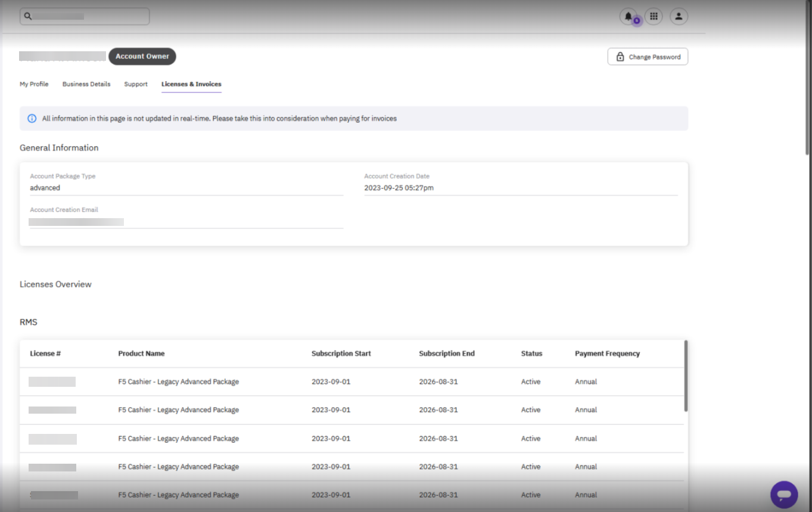The width and height of the screenshot is (812, 512).
Task: Click the License # column header
Action: click(45, 353)
